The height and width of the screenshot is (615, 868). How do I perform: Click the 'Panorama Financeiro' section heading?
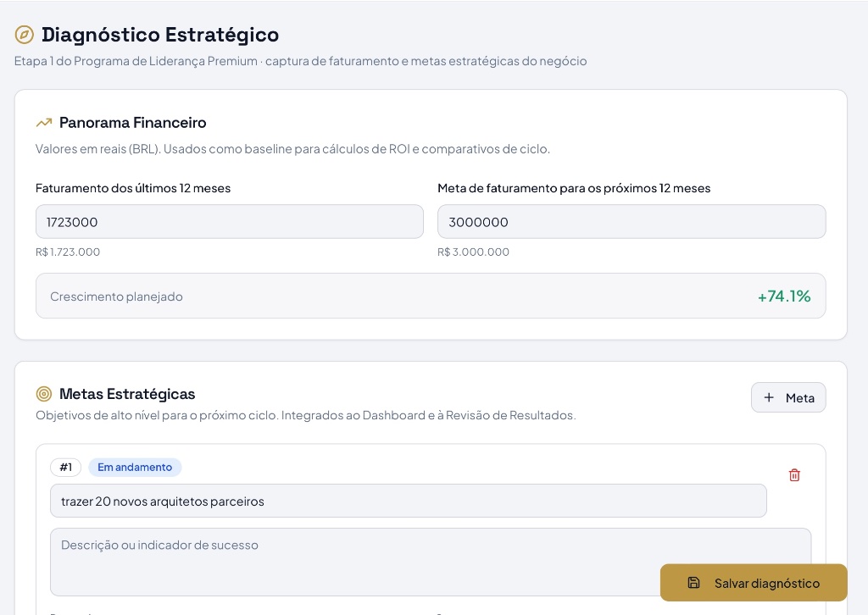pos(133,123)
